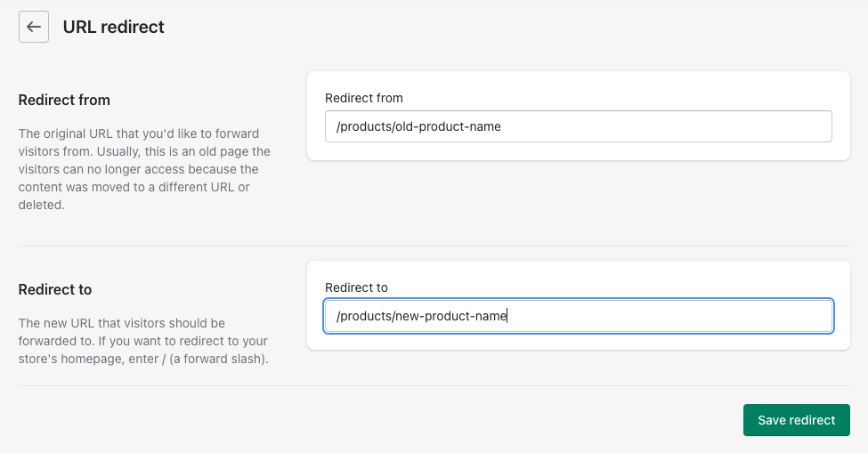Click the Redirect from field label in card

point(364,98)
